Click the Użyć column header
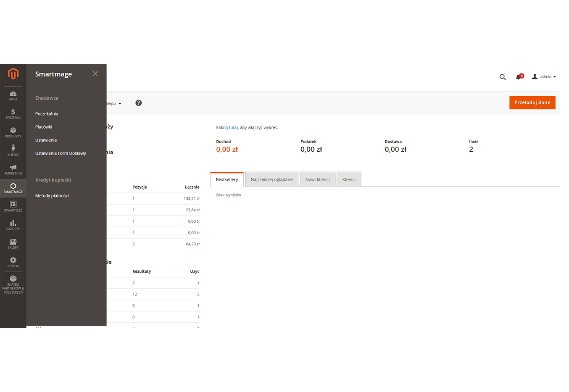 (195, 271)
